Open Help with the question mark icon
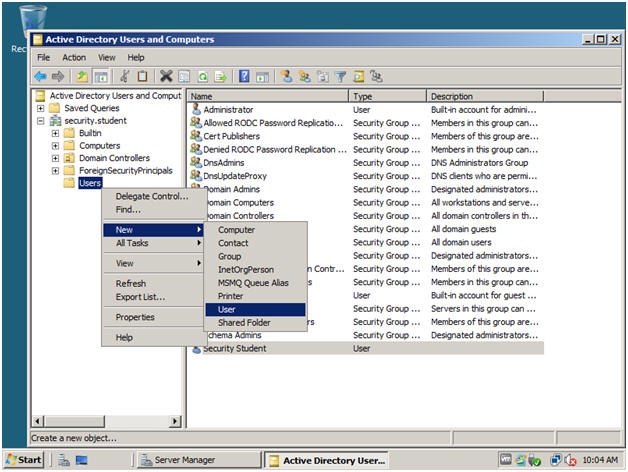 (244, 76)
